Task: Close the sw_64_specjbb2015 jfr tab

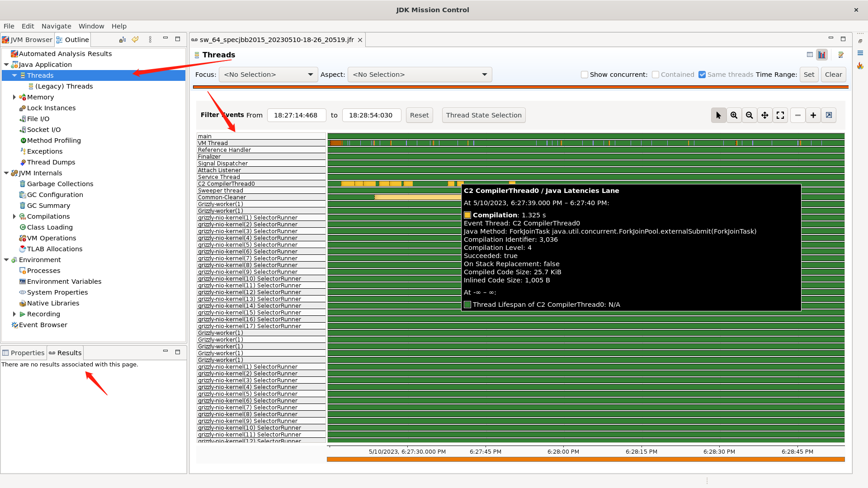Action: coord(360,40)
